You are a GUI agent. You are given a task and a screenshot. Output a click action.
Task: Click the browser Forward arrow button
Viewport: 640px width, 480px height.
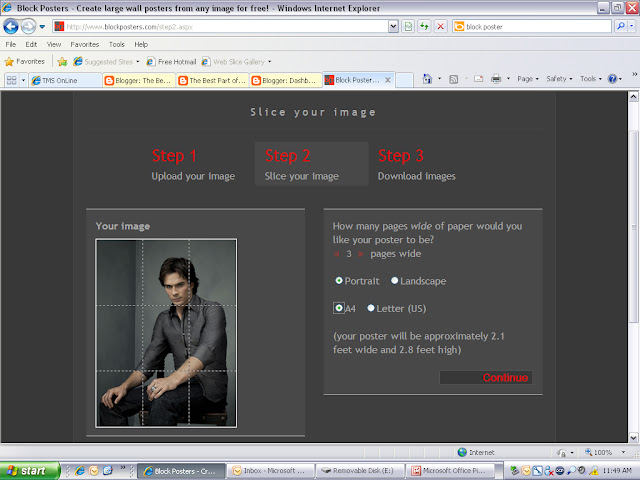[x=28, y=27]
